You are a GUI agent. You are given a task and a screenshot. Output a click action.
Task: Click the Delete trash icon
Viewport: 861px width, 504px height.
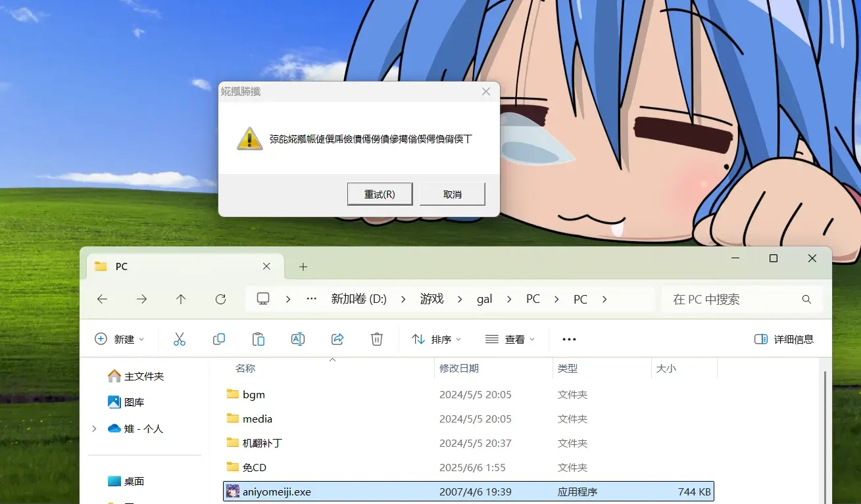377,339
